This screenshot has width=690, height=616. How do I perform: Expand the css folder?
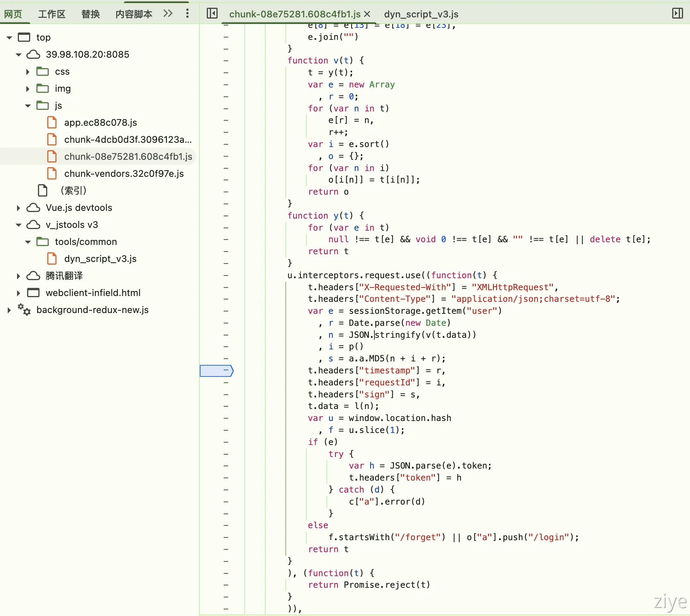(x=27, y=72)
